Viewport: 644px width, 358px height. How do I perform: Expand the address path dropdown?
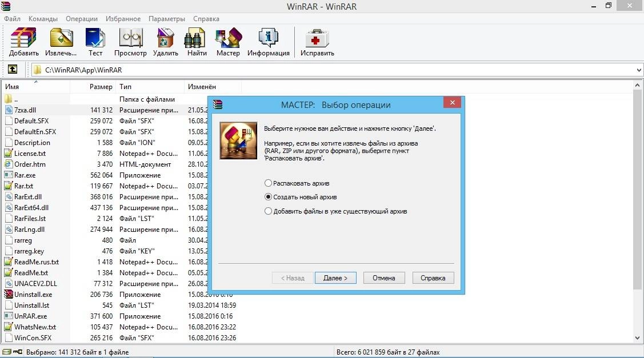pos(639,70)
